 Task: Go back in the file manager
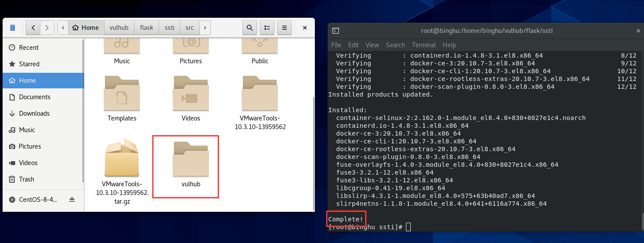(x=33, y=28)
